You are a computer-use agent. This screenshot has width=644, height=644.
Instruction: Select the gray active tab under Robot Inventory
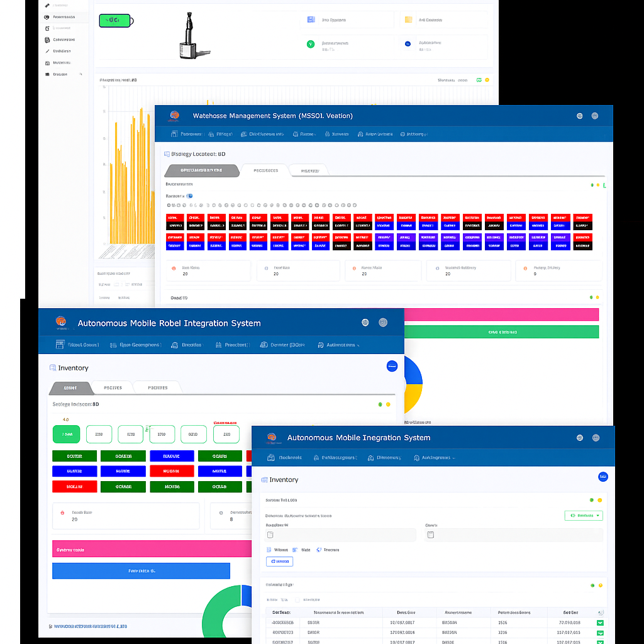[x=70, y=387]
